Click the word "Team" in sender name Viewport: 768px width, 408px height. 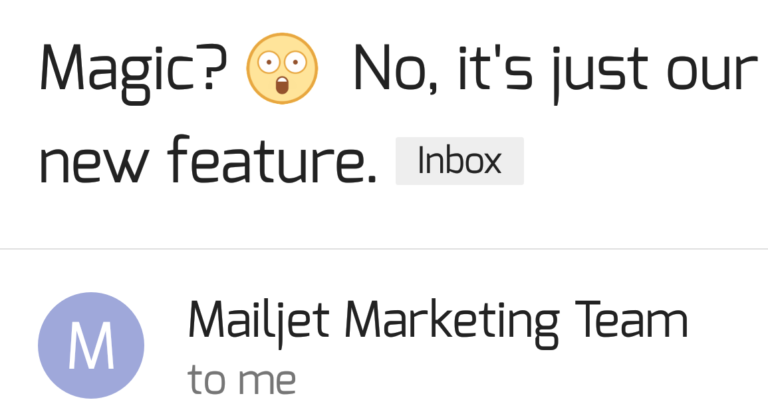coord(632,320)
